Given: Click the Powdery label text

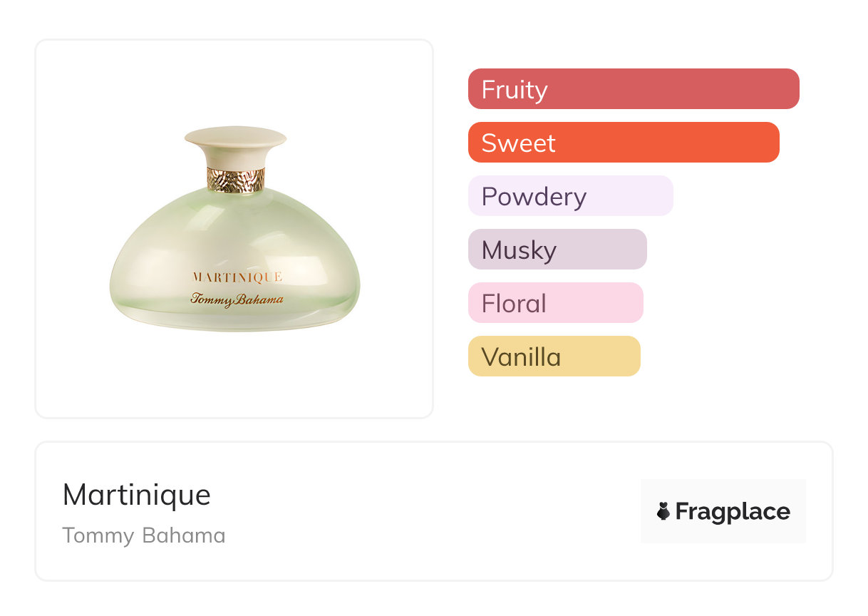Looking at the screenshot, I should (x=534, y=196).
